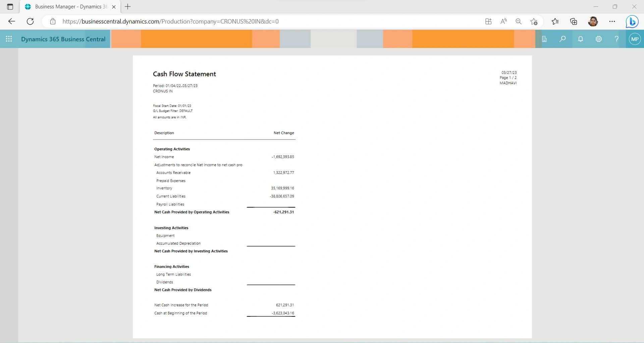Toggle the favorites star in the address bar
This screenshot has width=644, height=343.
click(x=534, y=21)
